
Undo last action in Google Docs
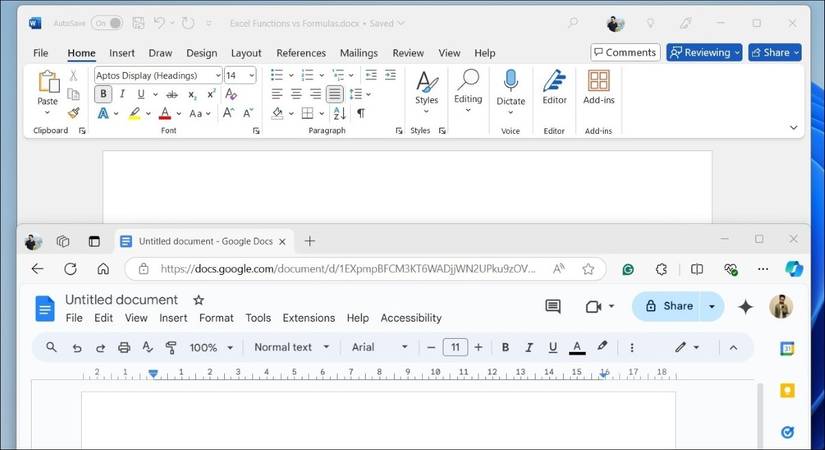click(77, 347)
